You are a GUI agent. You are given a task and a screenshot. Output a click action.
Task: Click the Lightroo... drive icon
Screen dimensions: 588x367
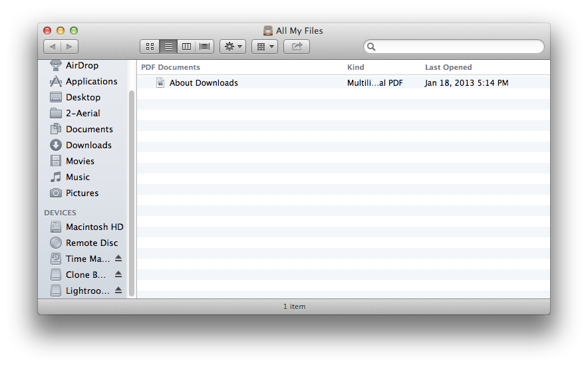56,291
